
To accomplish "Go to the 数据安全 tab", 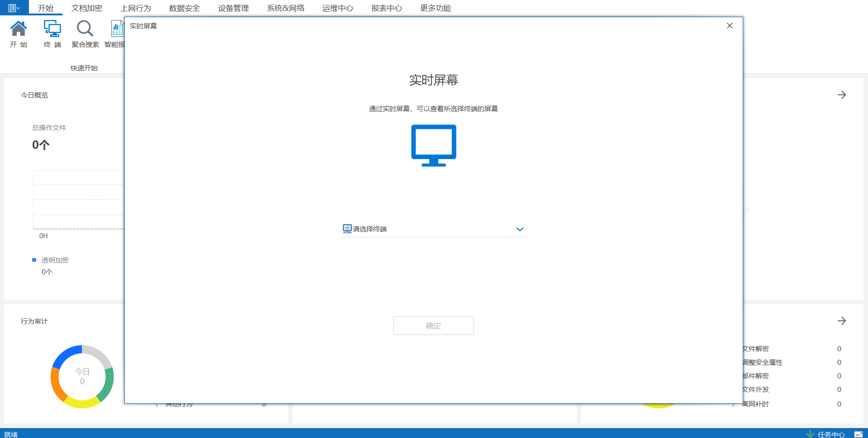I will [185, 8].
